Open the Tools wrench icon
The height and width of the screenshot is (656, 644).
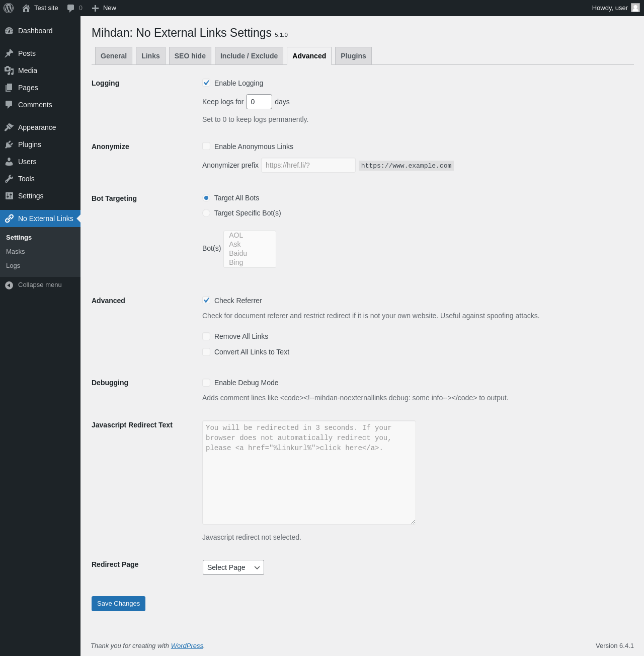point(9,179)
